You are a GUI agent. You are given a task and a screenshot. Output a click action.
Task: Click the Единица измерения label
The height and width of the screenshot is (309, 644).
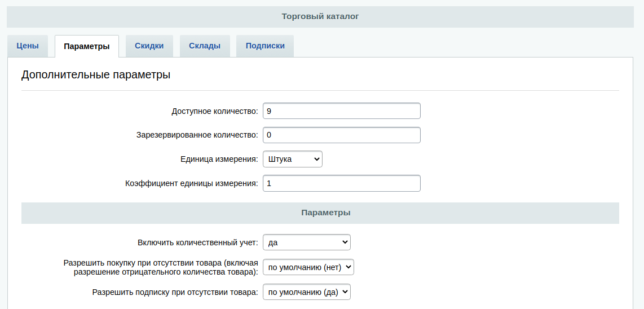(219, 160)
